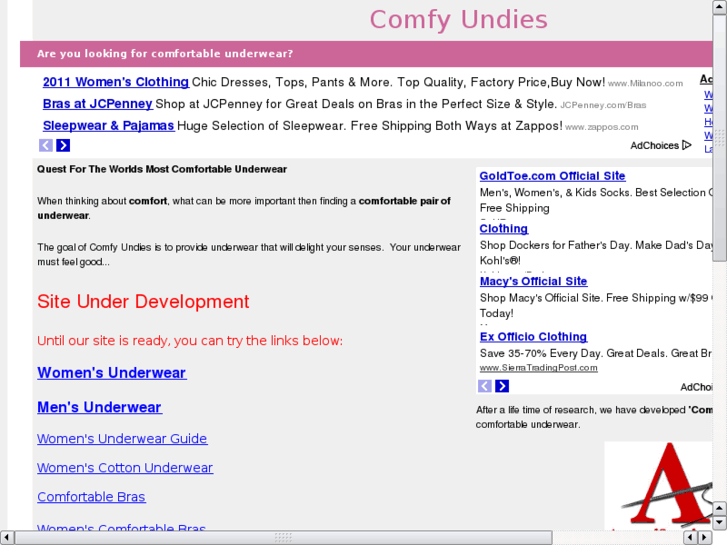Click the 'Are you looking for comfortable underwear?' banner
The image size is (727, 545).
tap(366, 54)
